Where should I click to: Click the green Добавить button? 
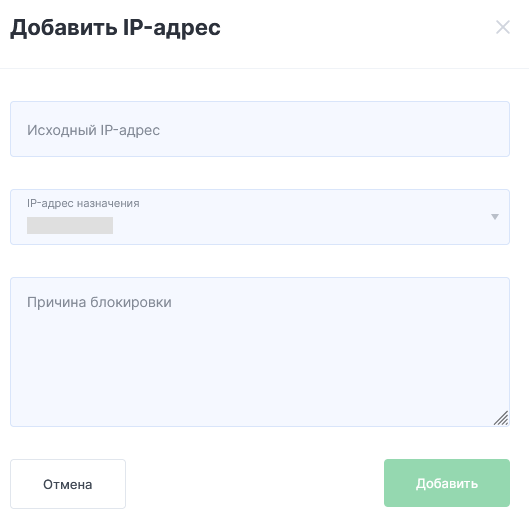[447, 483]
